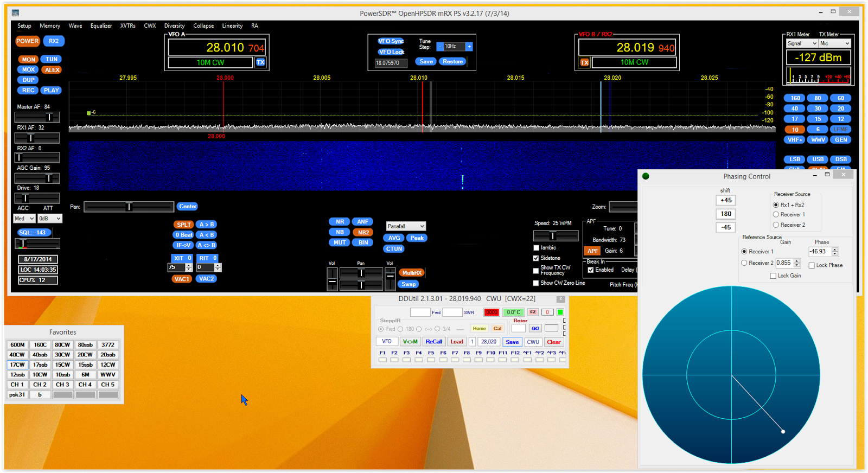
Task: Click the XIT offset value stepper
Action: click(189, 267)
